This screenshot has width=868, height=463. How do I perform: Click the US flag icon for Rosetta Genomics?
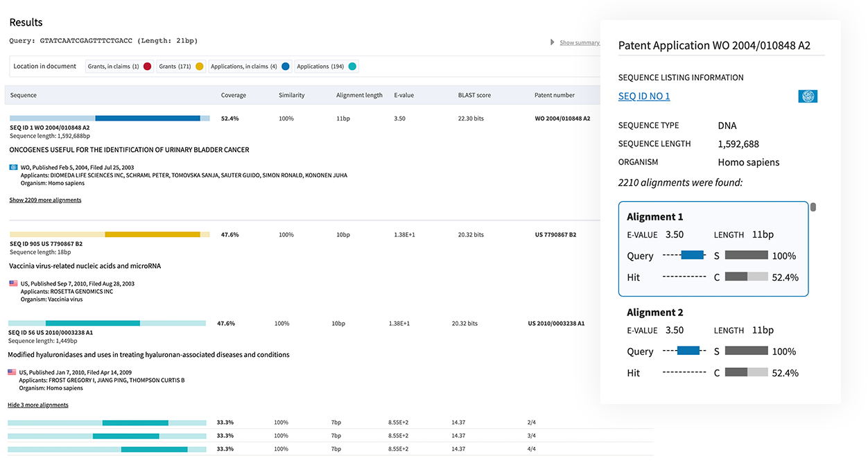pyautogui.click(x=13, y=283)
